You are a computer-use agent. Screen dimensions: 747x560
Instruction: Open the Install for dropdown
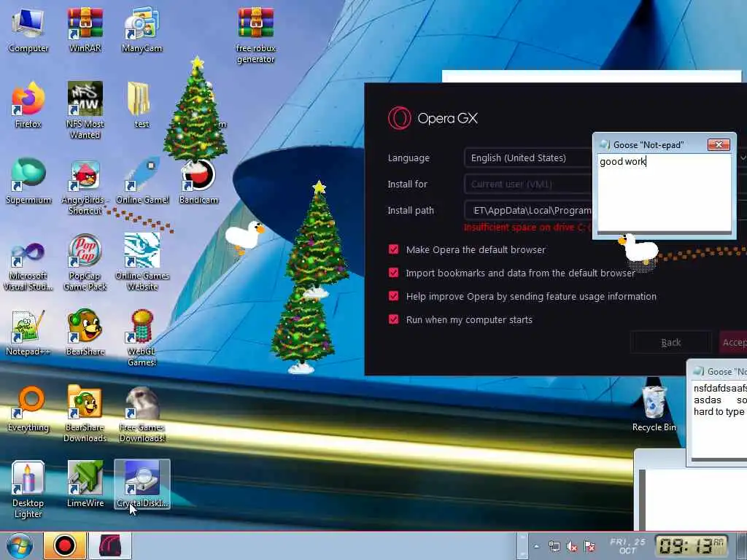[x=528, y=184]
